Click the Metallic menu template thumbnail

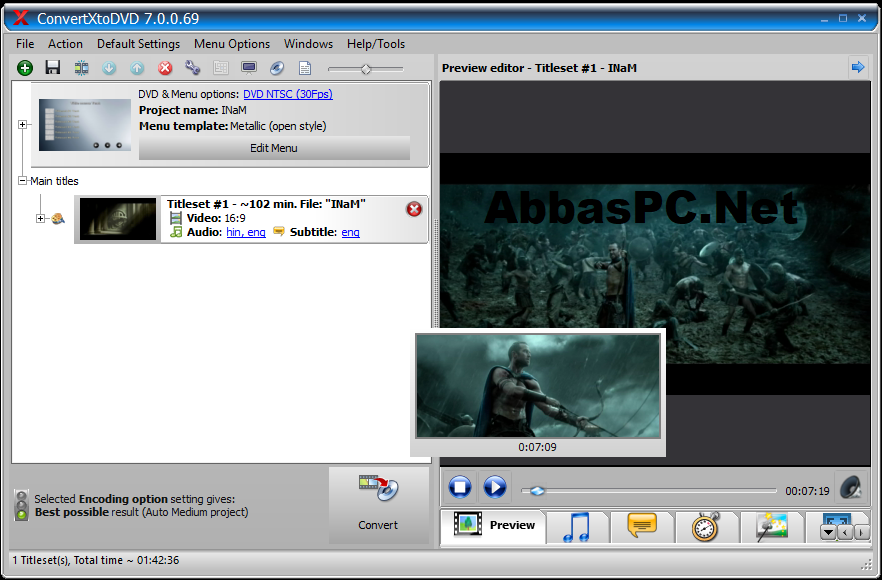pyautogui.click(x=85, y=125)
